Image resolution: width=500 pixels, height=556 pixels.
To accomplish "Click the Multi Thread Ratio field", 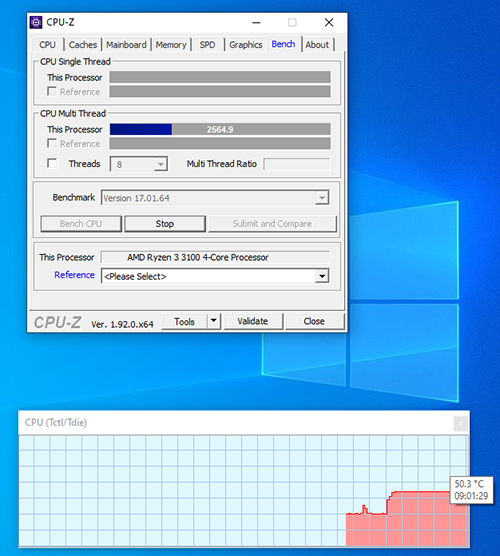I will (x=297, y=164).
